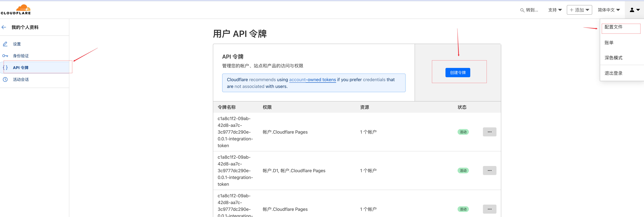Choose 退出登录 in the user menu
The image size is (644, 217).
[x=613, y=73]
